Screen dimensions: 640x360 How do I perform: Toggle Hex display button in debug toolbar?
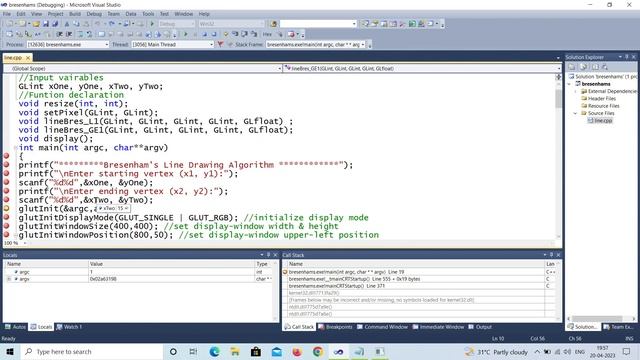coord(267,34)
